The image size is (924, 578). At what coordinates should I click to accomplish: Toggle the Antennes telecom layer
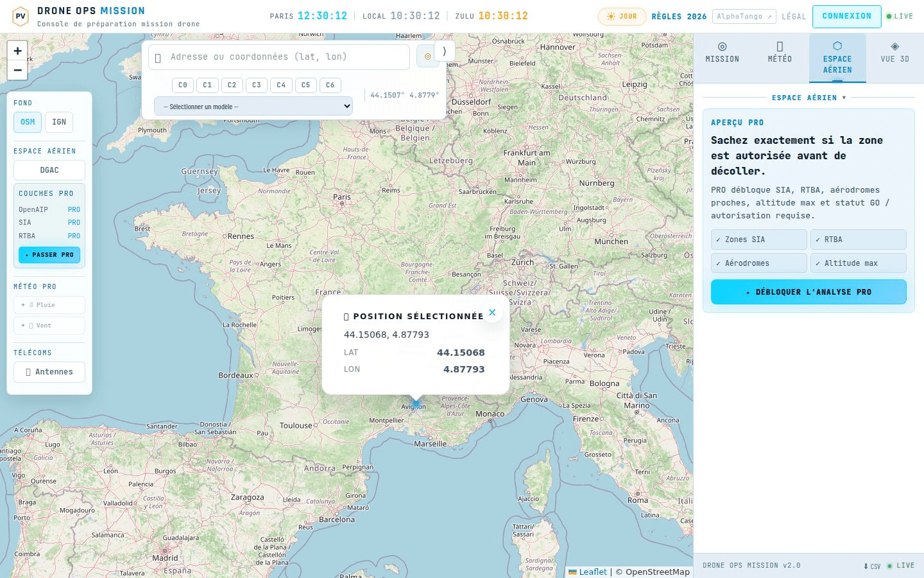(49, 372)
